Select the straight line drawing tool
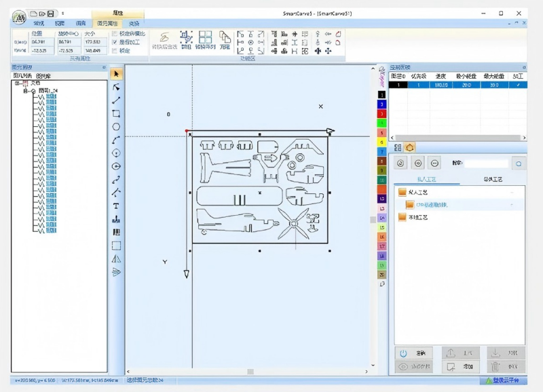Viewport: 543px width, 392px height. click(116, 100)
